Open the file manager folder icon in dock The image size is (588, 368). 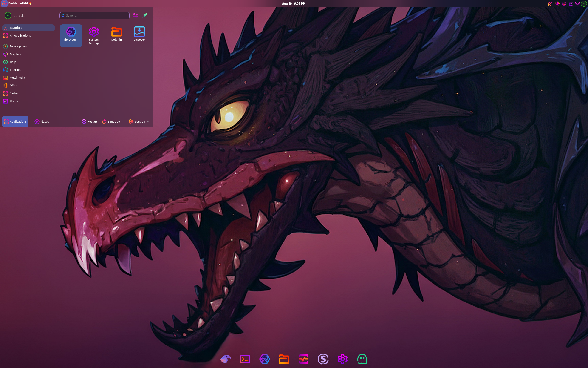[x=284, y=359]
